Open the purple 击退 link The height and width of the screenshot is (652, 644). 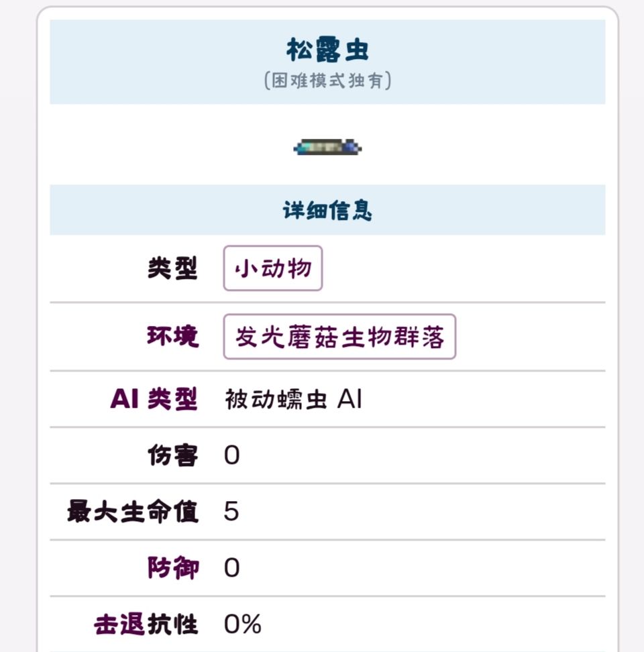(119, 624)
